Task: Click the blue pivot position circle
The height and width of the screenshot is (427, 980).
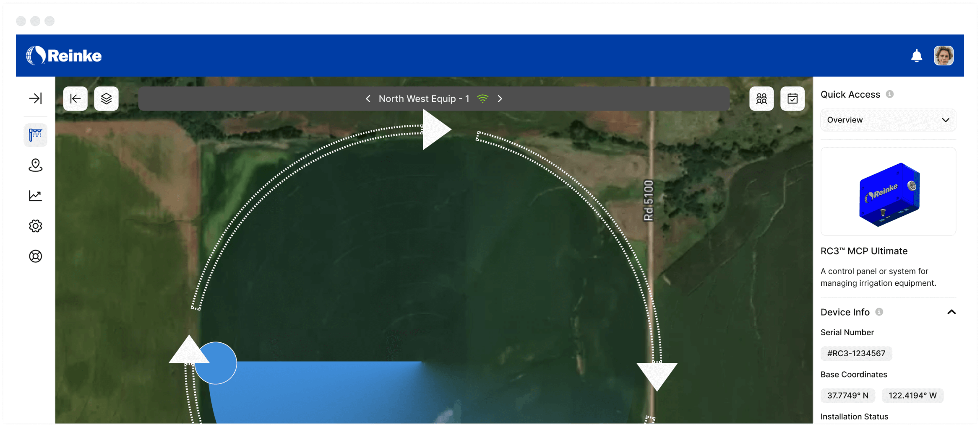Action: (x=216, y=363)
